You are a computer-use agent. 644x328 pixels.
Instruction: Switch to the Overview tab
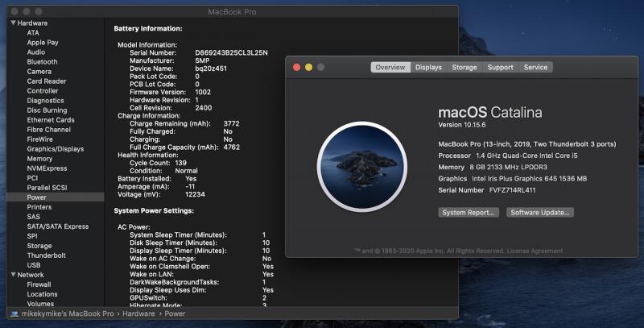pos(390,67)
